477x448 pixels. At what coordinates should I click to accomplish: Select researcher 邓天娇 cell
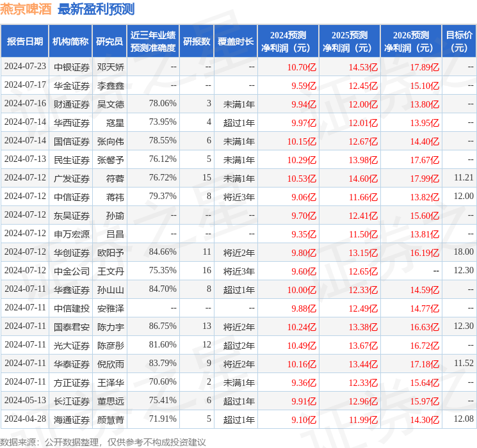coord(110,67)
